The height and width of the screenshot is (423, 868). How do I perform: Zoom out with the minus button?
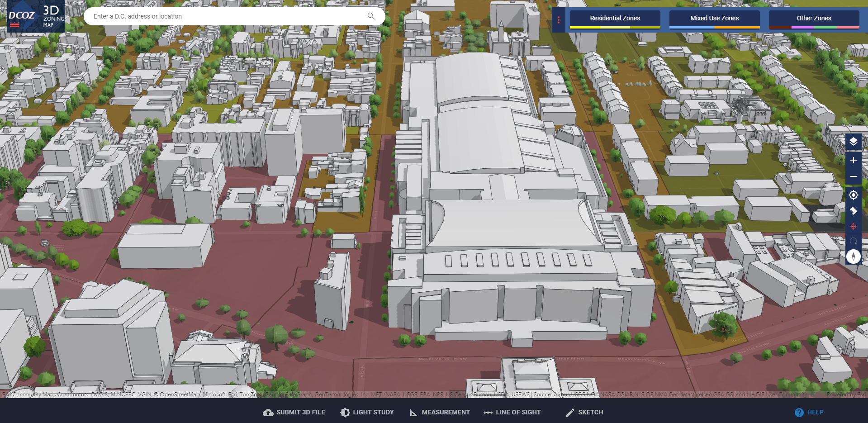click(853, 176)
